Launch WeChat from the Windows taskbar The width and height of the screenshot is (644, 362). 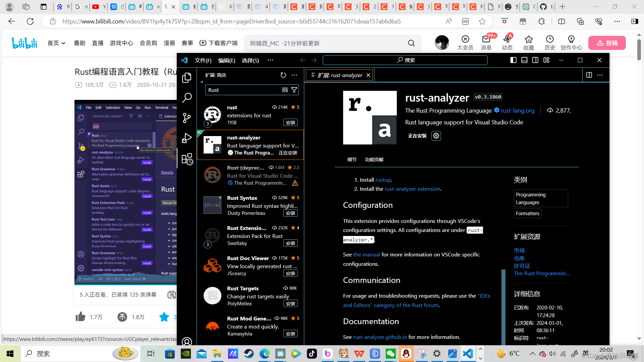390,353
